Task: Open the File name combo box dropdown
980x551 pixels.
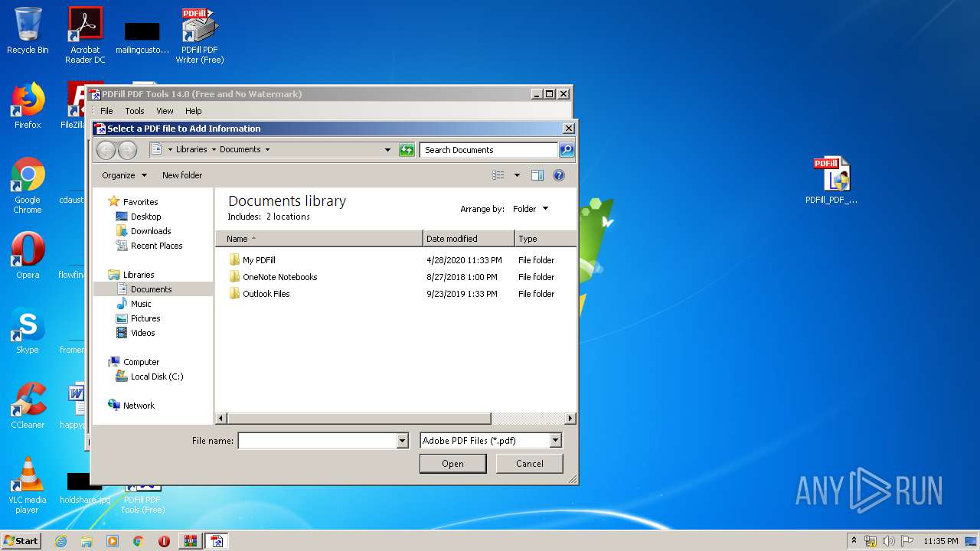Action: click(403, 441)
